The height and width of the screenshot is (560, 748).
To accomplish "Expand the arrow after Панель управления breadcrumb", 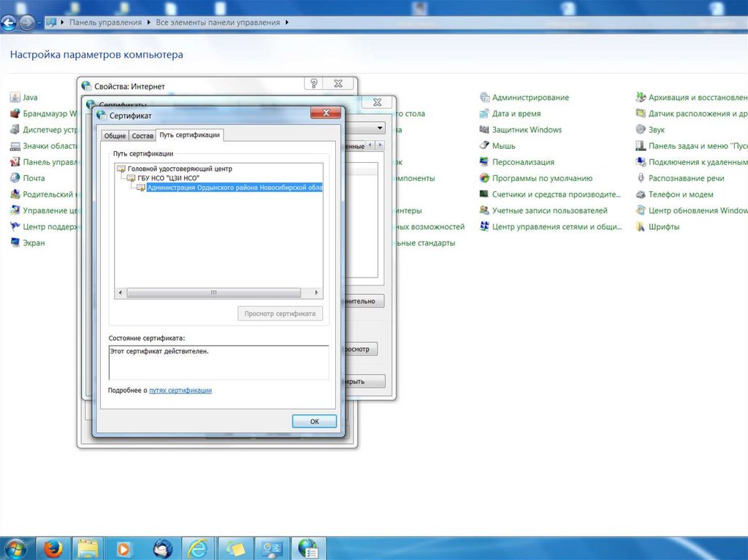I will (149, 23).
